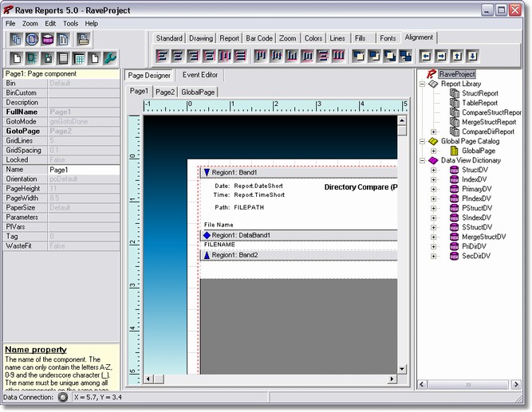Collapse the Global Page Catalog node

pos(423,141)
